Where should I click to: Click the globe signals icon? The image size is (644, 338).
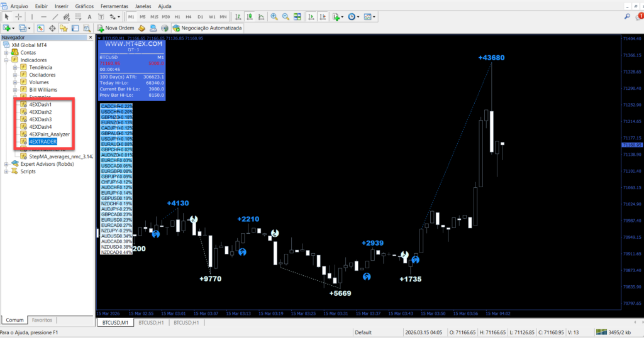click(x=165, y=28)
